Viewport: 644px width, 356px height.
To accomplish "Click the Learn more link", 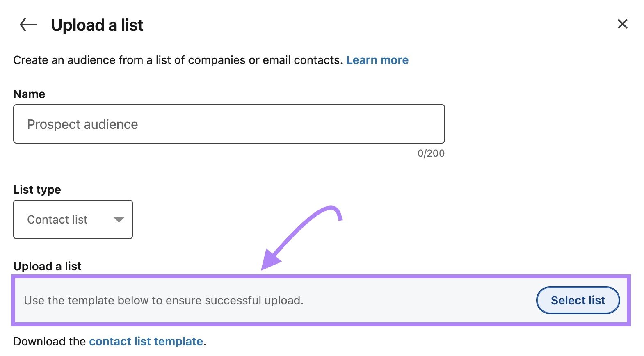I will pyautogui.click(x=377, y=60).
